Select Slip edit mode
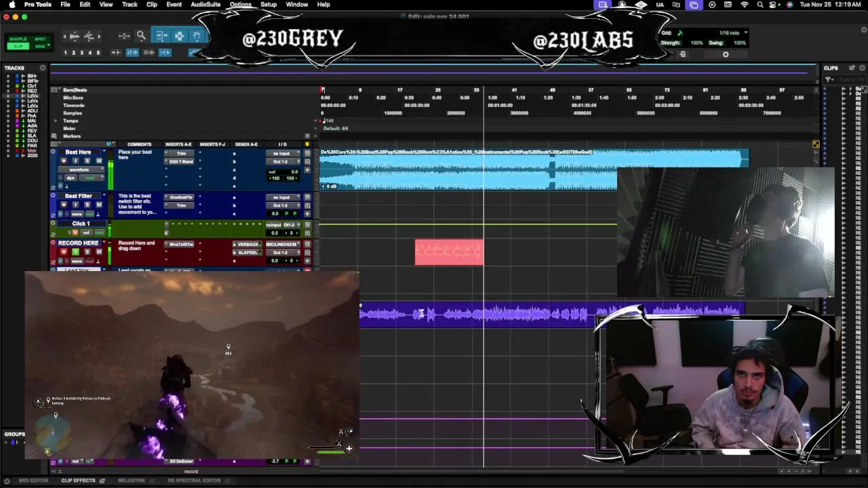This screenshot has width=868, height=488. 18,46
